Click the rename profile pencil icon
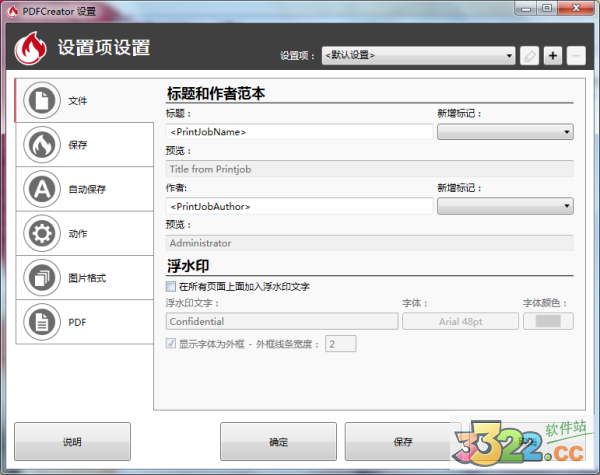The image size is (600, 475). pos(529,56)
